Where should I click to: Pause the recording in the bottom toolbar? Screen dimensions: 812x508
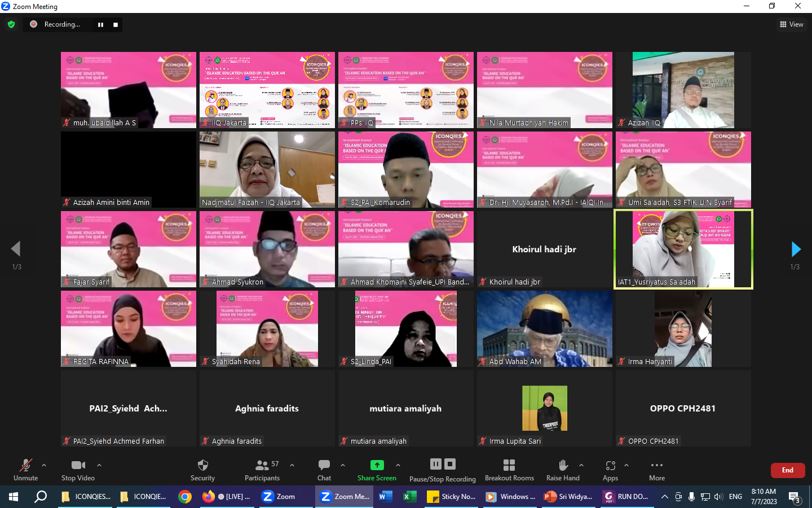pos(436,464)
